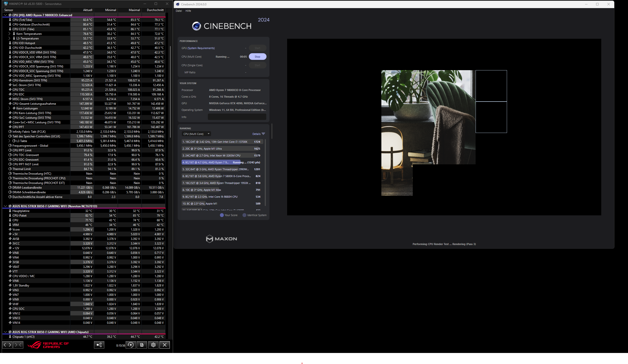Collapse the AMD Ryzen 7 9800X3D sensor group
628x364 pixels.
[5, 15]
